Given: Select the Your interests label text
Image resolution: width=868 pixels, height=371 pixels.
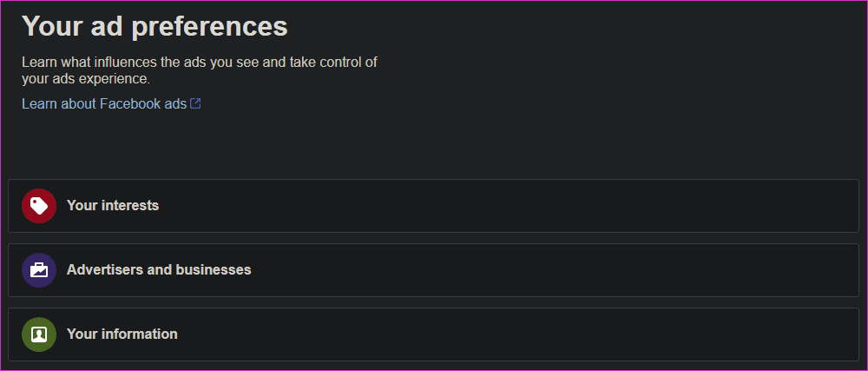Looking at the screenshot, I should point(113,205).
